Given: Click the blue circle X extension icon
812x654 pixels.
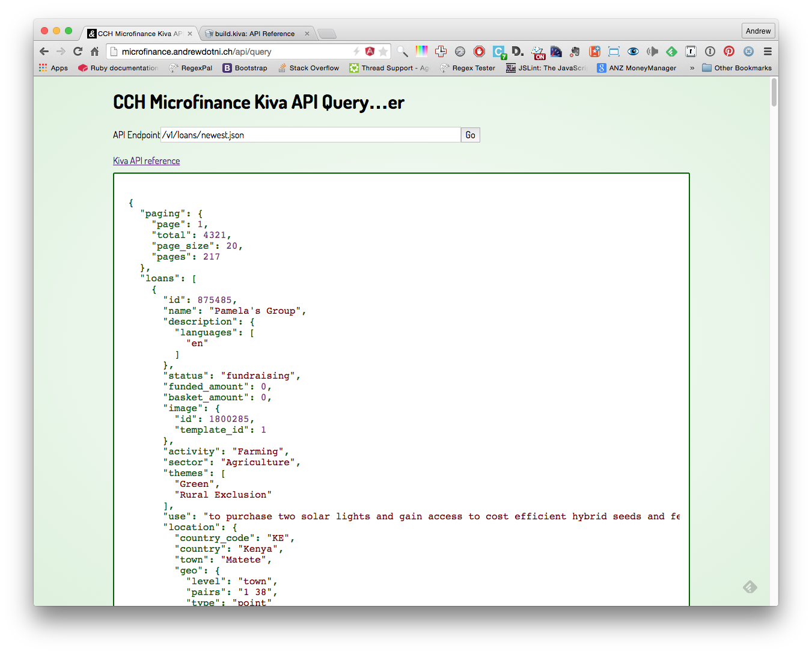Looking at the screenshot, I should [748, 52].
